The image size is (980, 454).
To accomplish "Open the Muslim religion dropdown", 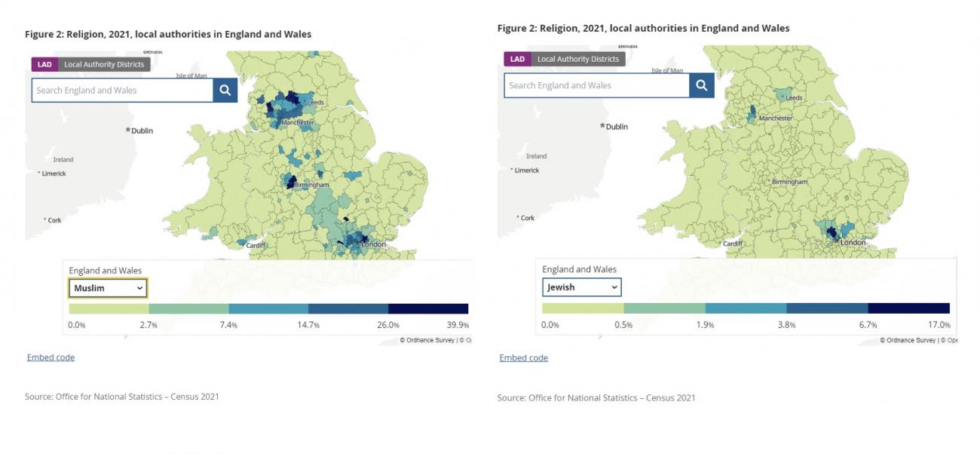I will coord(108,288).
